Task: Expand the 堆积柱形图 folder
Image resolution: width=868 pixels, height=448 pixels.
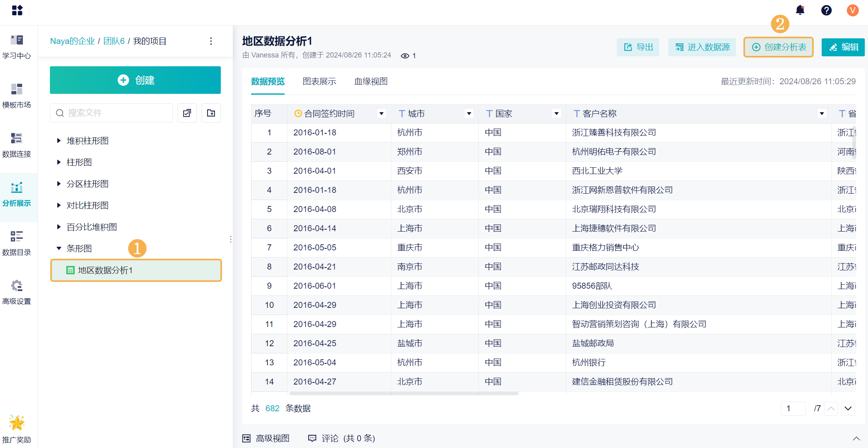Action: coord(59,141)
